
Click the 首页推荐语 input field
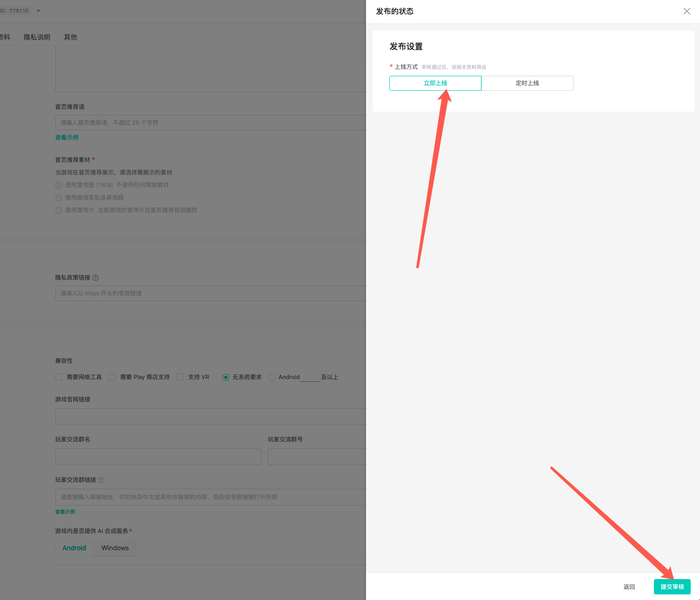[210, 123]
